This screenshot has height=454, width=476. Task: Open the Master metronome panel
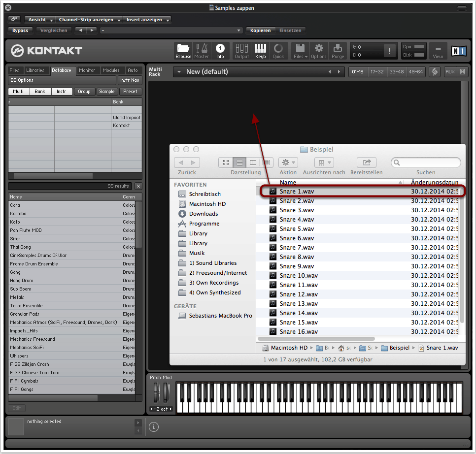[x=202, y=50]
